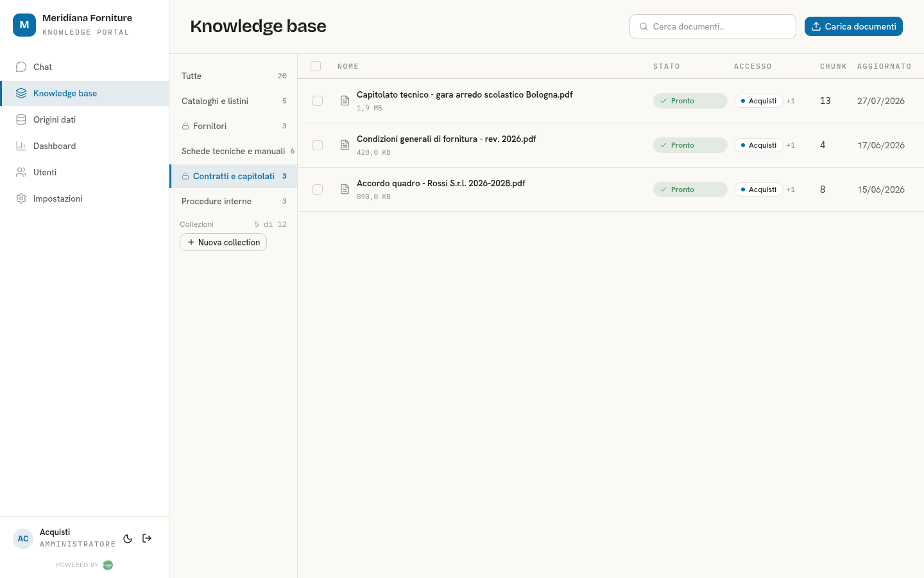The width and height of the screenshot is (924, 578).
Task: Click the Pronto status badge for Capitolato tecnico
Action: click(x=690, y=101)
